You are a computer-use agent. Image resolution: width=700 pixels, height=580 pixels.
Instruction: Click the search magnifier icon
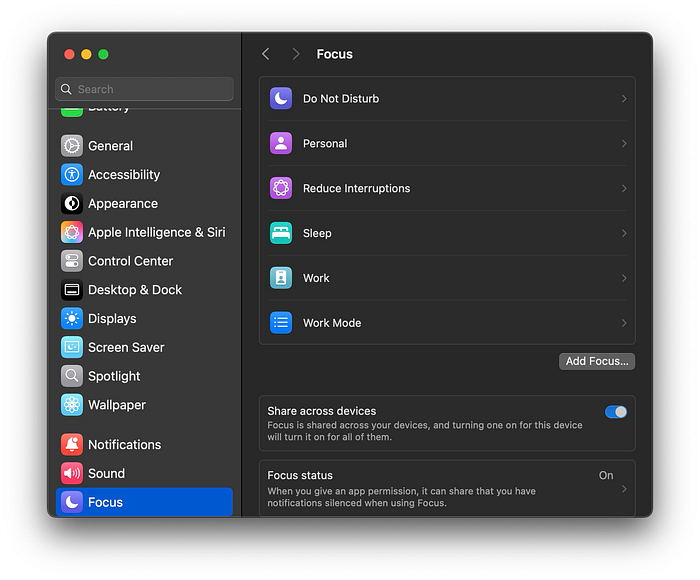point(66,89)
